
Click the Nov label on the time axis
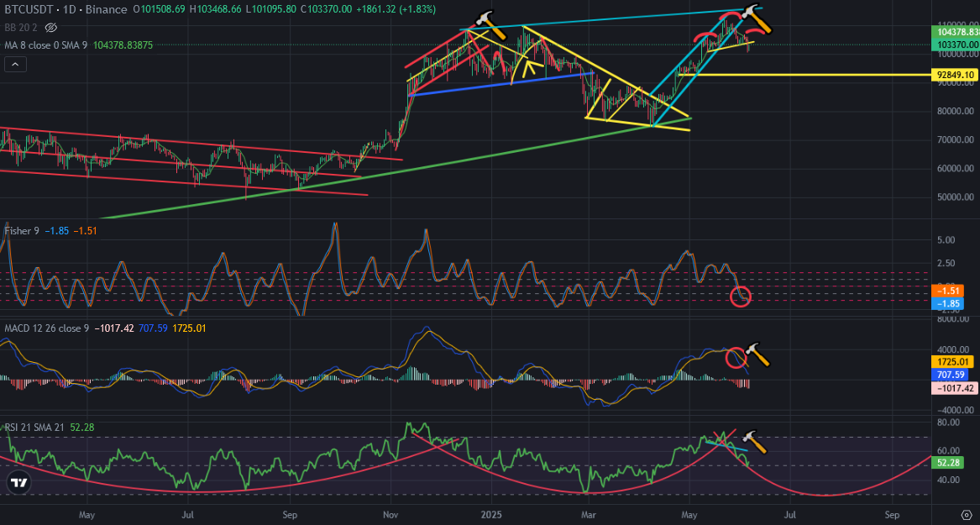(390, 516)
